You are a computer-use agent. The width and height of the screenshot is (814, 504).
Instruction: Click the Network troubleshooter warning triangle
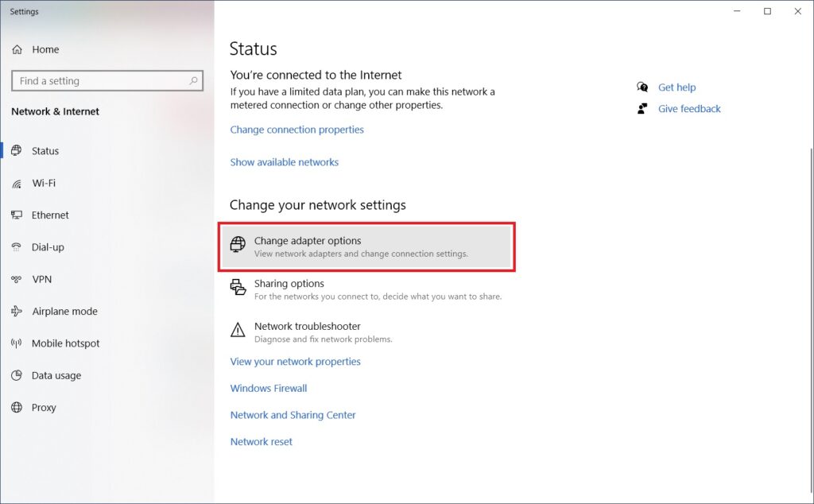[x=238, y=330]
